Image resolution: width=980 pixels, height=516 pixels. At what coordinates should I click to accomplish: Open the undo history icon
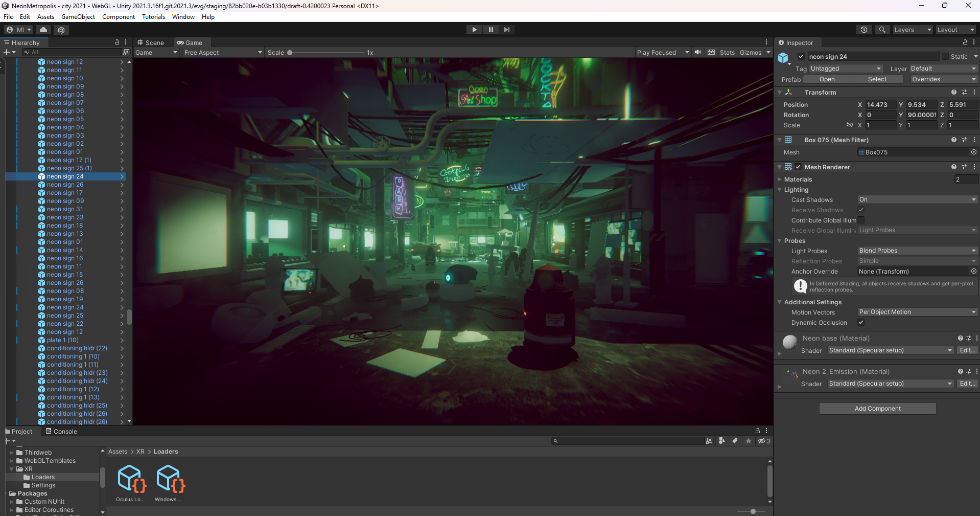[x=864, y=30]
